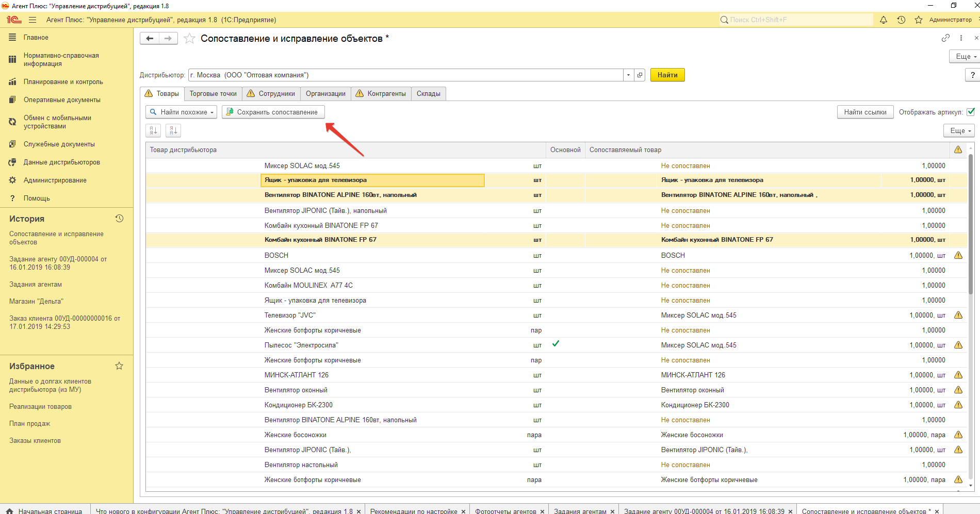Open the distributor selection form button
This screenshot has height=514, width=980.
pos(640,75)
